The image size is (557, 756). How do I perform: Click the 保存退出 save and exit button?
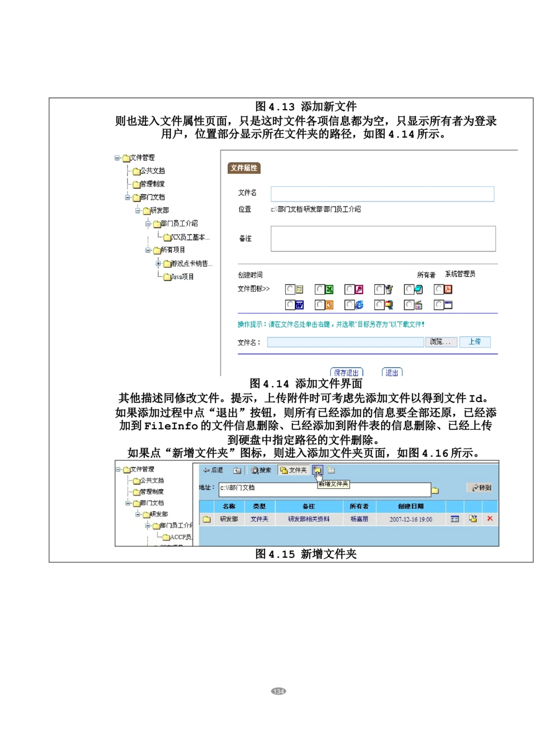[x=347, y=373]
